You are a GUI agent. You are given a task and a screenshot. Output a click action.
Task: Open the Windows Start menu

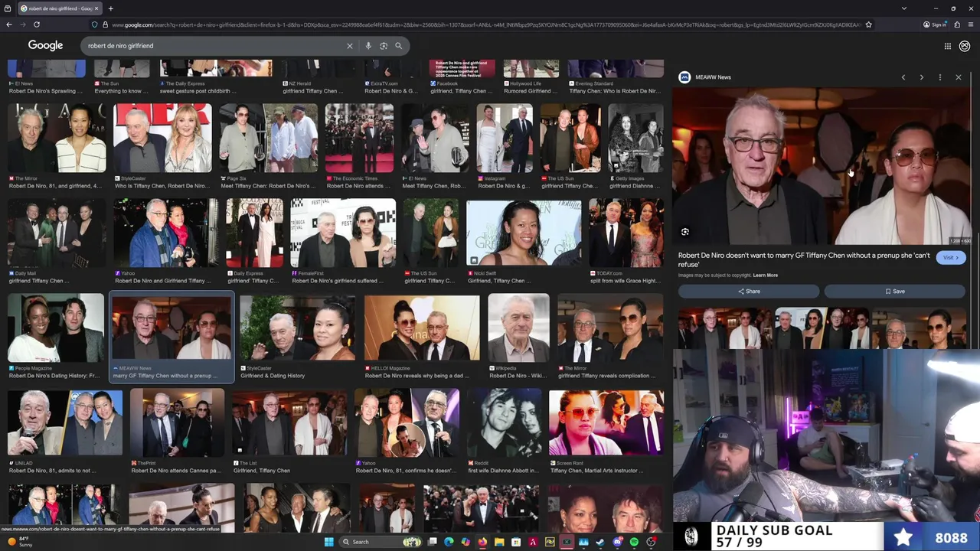click(329, 542)
